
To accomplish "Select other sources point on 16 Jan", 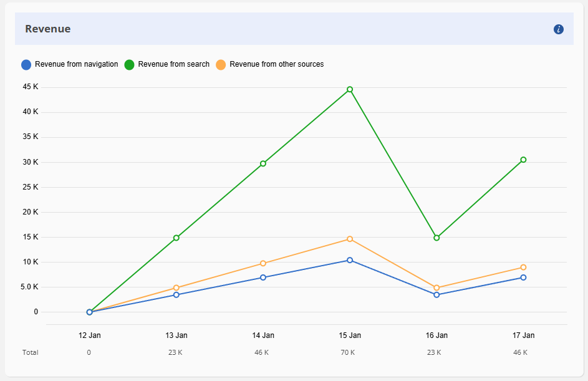I will (436, 288).
